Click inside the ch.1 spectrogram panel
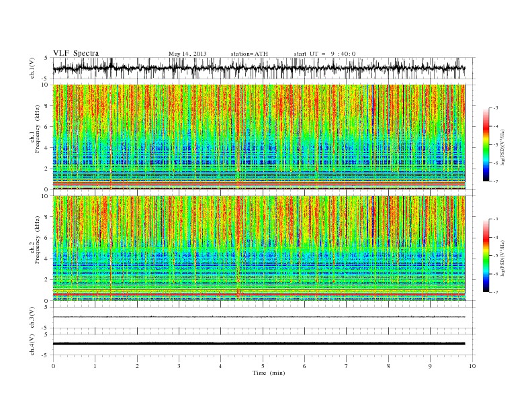The width and height of the screenshot is (532, 411). tap(259, 137)
